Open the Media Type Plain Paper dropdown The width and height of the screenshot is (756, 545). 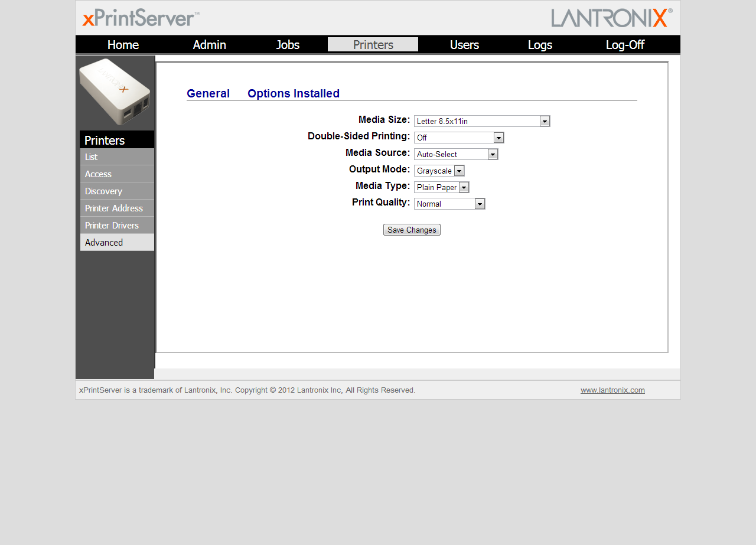(441, 187)
